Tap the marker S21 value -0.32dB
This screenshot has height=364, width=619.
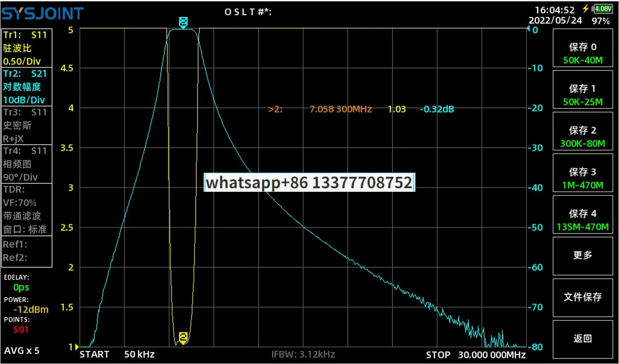click(437, 109)
